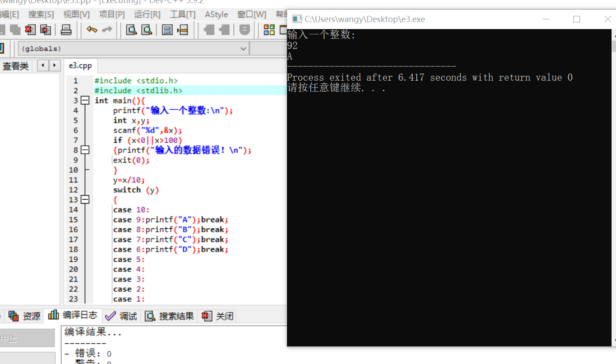The height and width of the screenshot is (364, 616).
Task: Click the right tab-scroll arrow beside 查看类
Action: (x=54, y=66)
